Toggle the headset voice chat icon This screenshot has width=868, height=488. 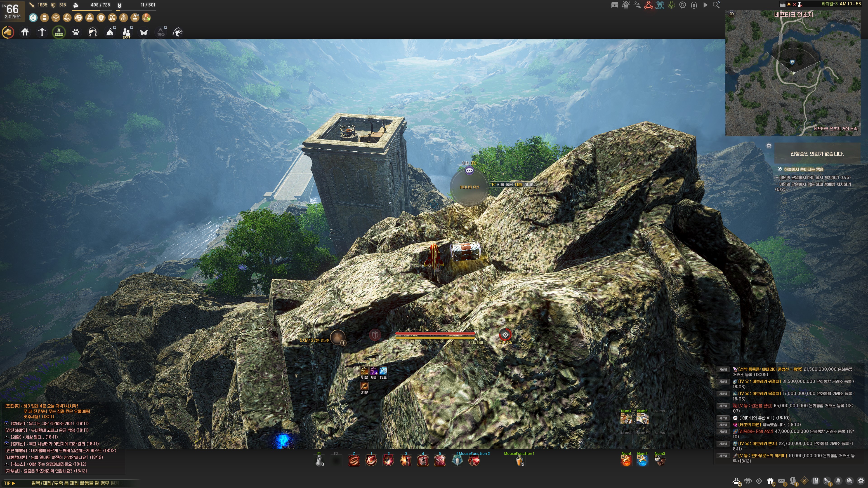tap(694, 5)
